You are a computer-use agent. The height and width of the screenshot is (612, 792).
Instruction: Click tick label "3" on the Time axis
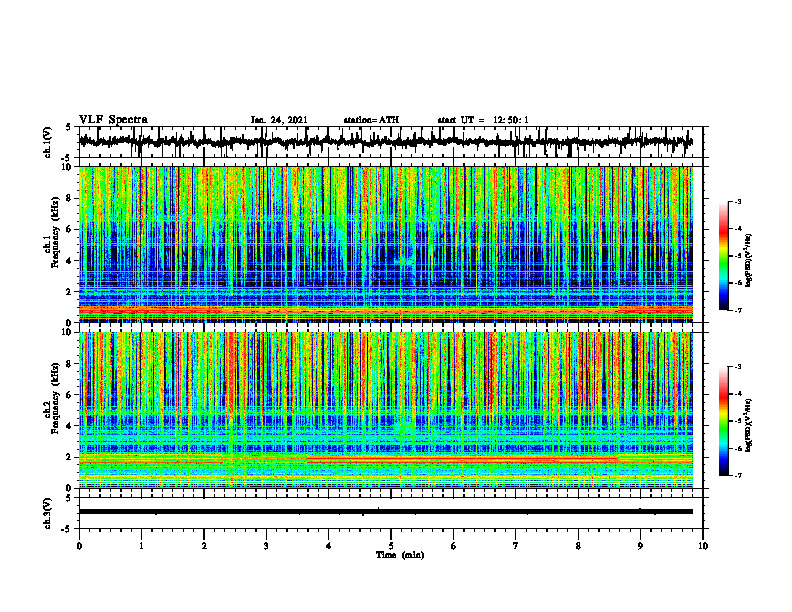pyautogui.click(x=266, y=546)
